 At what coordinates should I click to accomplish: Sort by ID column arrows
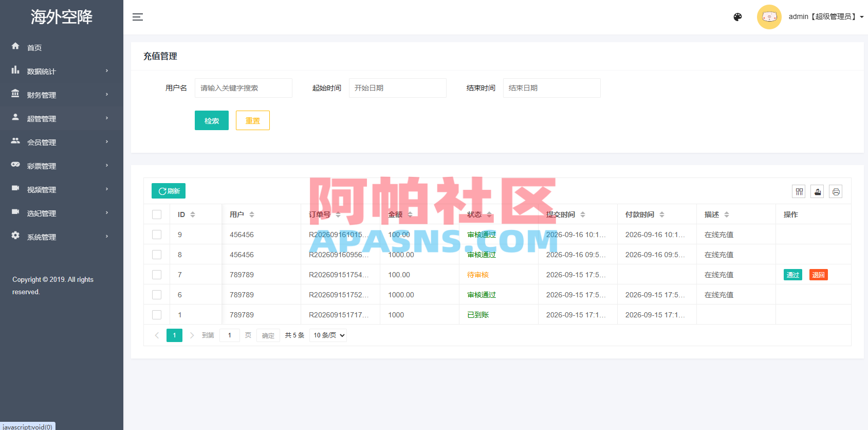(x=193, y=214)
